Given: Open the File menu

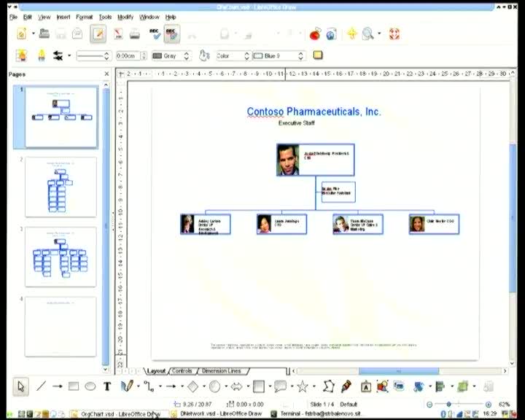Looking at the screenshot, I should [x=13, y=17].
